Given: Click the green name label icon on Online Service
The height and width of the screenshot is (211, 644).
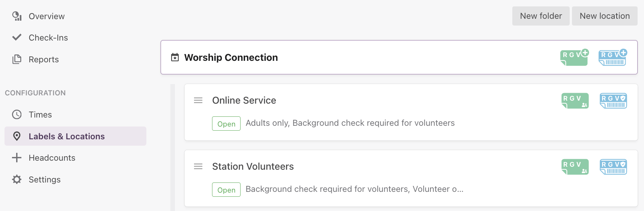Looking at the screenshot, I should tap(575, 101).
